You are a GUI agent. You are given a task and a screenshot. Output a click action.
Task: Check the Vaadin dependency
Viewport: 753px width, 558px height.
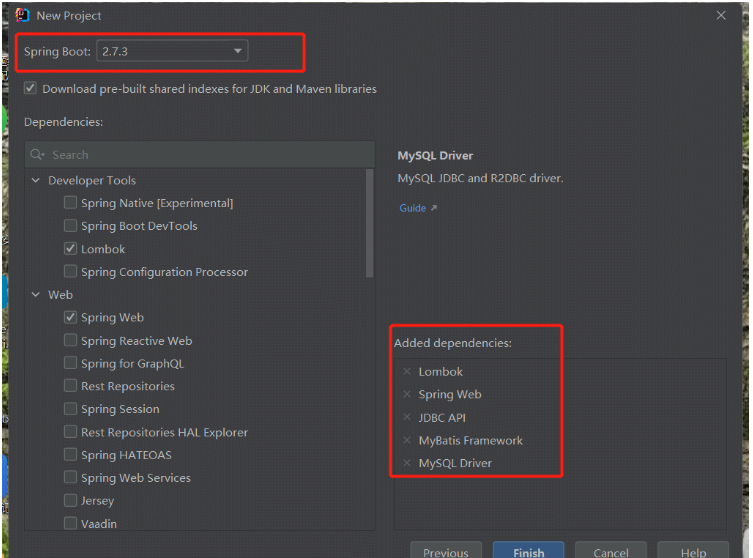[70, 523]
